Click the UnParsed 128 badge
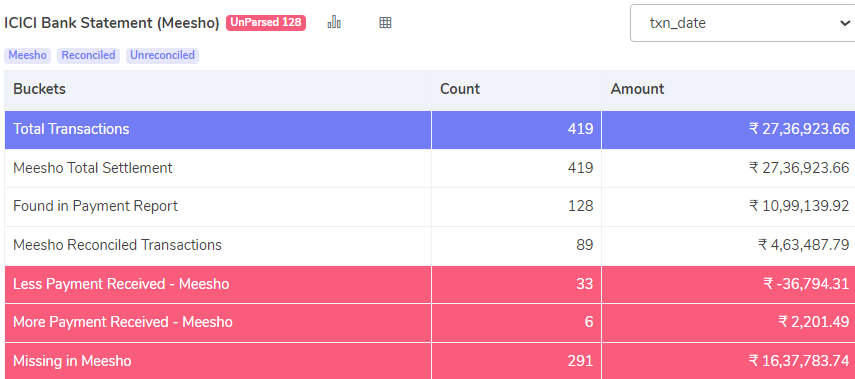This screenshot has width=855, height=379. [266, 23]
